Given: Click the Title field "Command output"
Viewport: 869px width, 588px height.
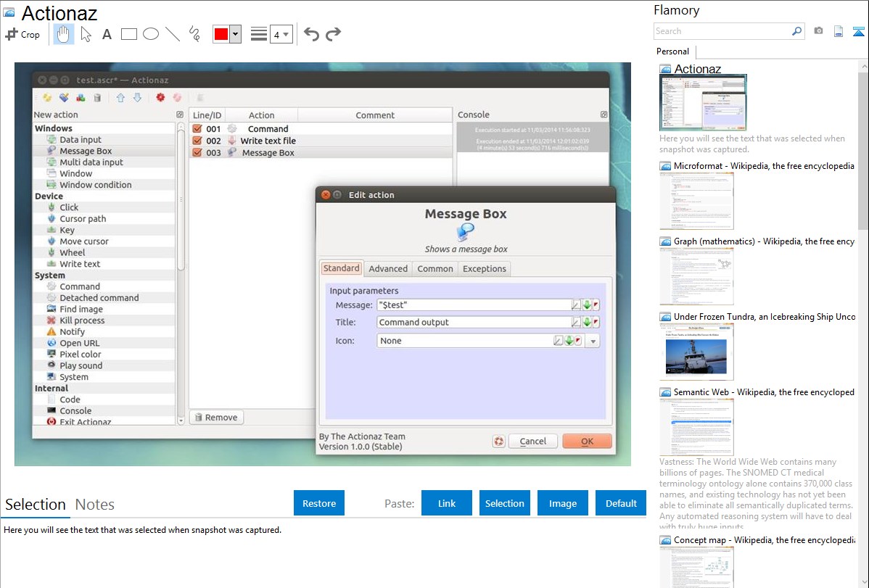Looking at the screenshot, I should pyautogui.click(x=473, y=322).
